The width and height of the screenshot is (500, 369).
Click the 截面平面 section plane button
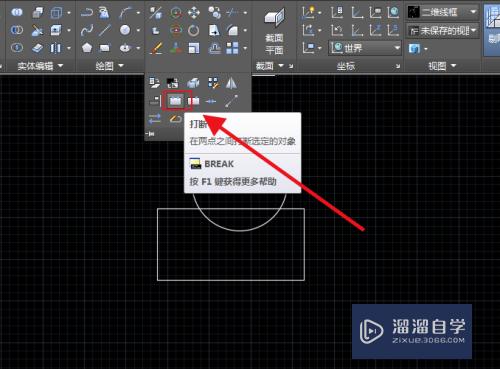pyautogui.click(x=274, y=30)
